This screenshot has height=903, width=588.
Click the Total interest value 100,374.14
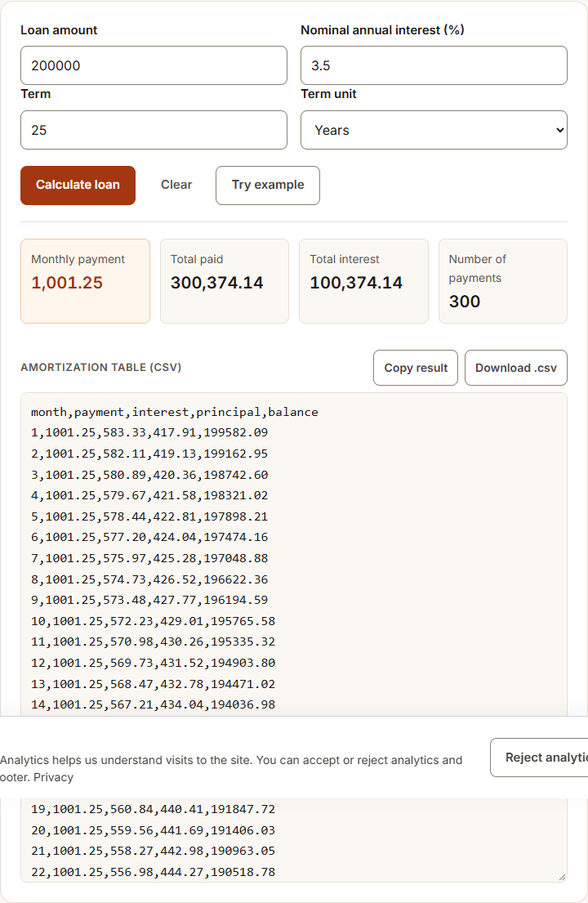tap(356, 283)
